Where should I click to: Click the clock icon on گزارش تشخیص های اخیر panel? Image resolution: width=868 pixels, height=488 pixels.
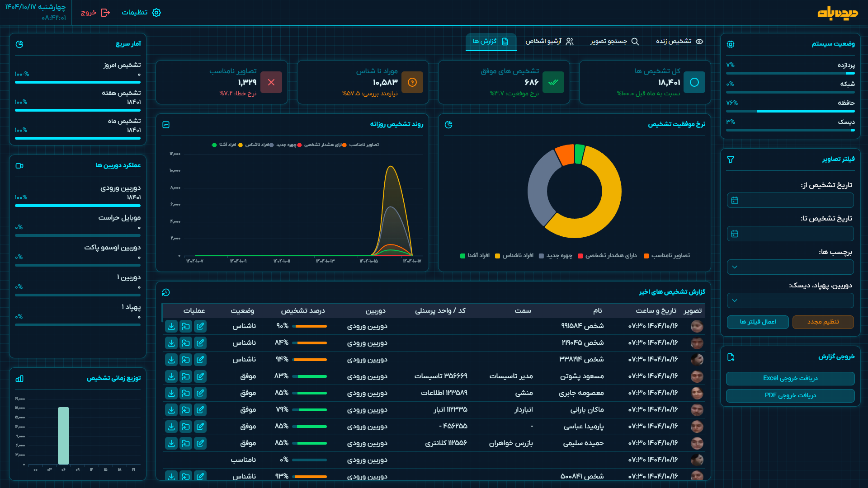(x=166, y=292)
